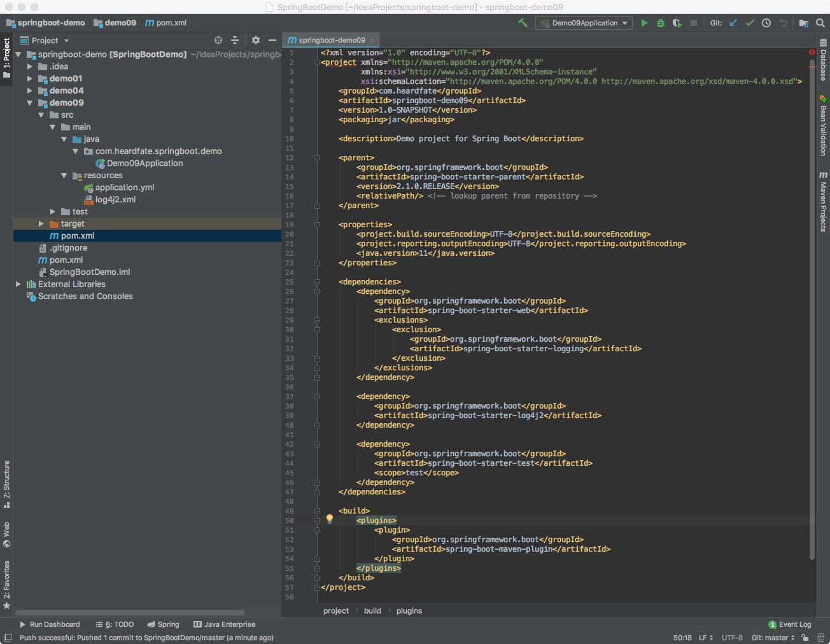Open the Run Dashboard tool window
Viewport: 830px width, 644px height.
click(50, 624)
